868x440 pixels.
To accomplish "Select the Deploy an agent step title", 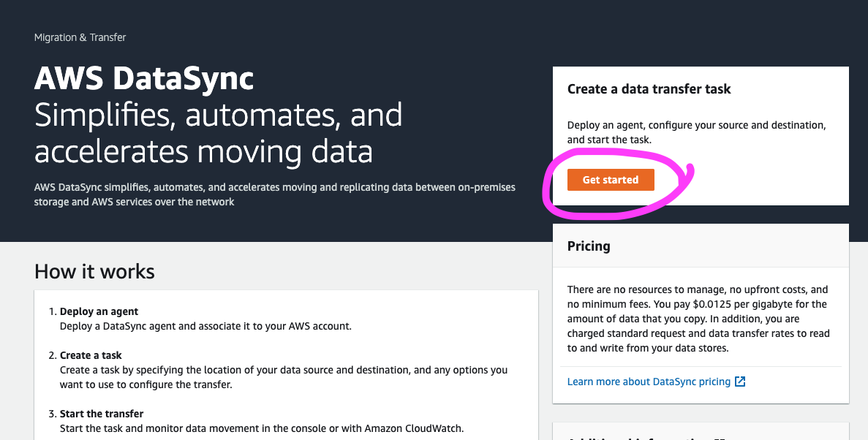I will coord(99,311).
